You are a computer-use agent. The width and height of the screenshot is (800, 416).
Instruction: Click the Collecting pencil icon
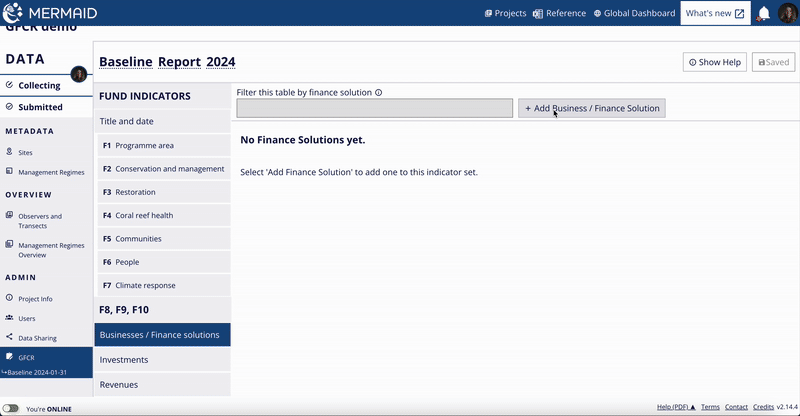pyautogui.click(x=9, y=85)
